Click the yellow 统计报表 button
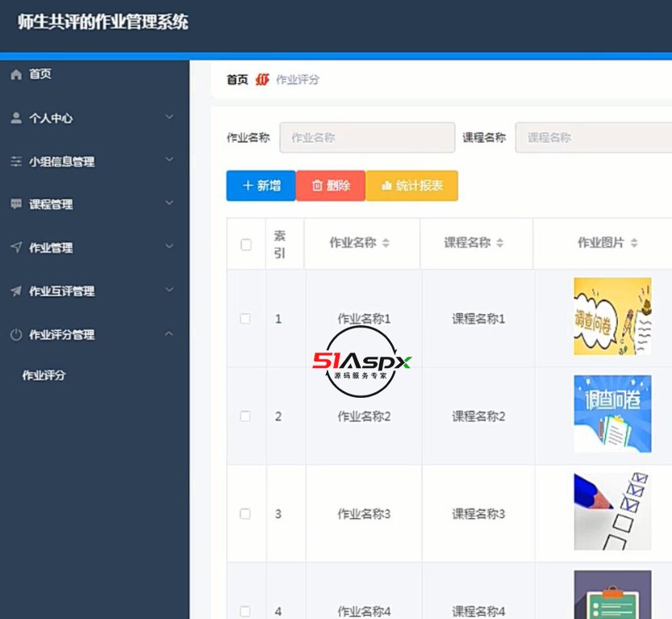Image resolution: width=672 pixels, height=619 pixels. point(411,186)
